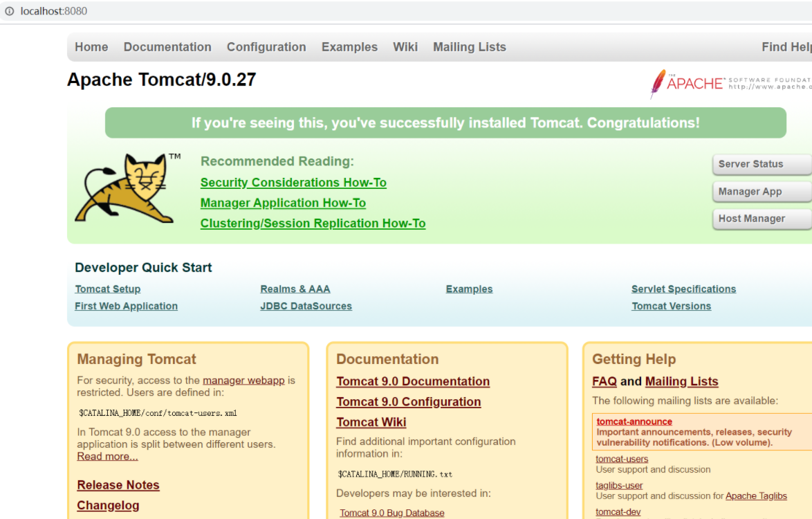Open the Tomcat Wiki link
812x519 pixels.
click(371, 422)
